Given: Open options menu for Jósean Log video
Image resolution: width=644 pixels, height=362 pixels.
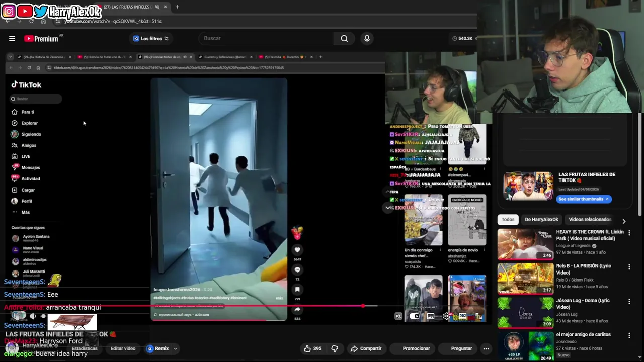Looking at the screenshot, I should pos(629,302).
